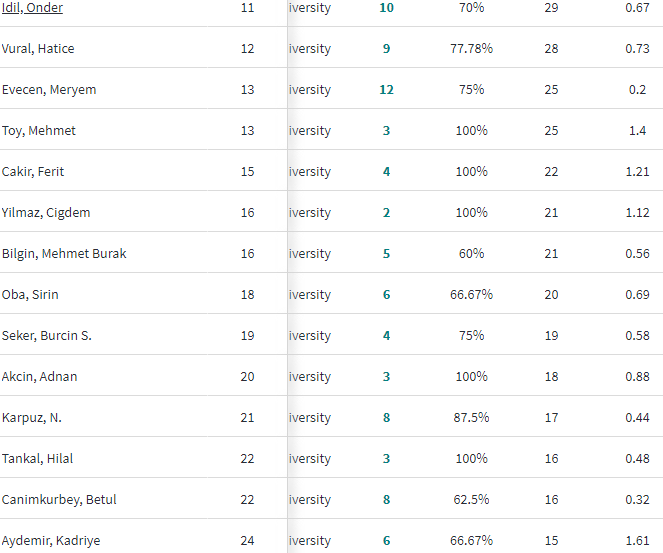This screenshot has width=663, height=553.
Task: Open document count 10 for Idil, Onder
Action: tap(387, 8)
